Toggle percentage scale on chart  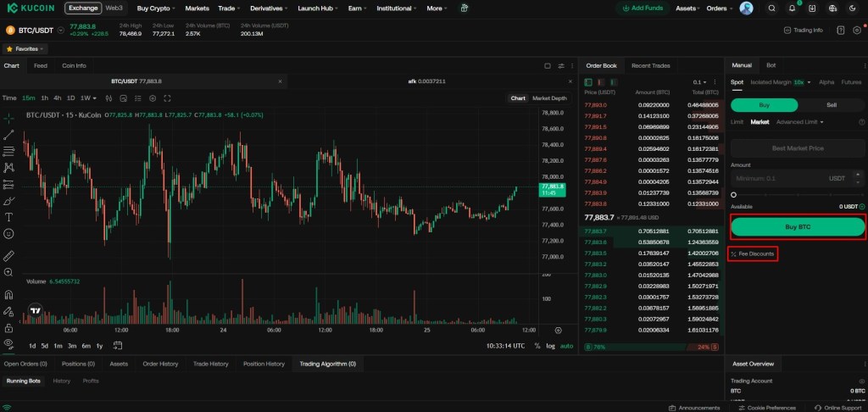[537, 346]
